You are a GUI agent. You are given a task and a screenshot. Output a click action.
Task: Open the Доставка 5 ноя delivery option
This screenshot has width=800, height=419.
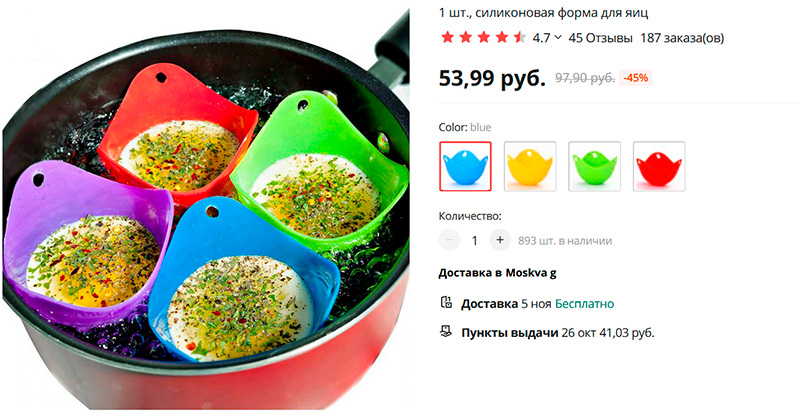538,304
